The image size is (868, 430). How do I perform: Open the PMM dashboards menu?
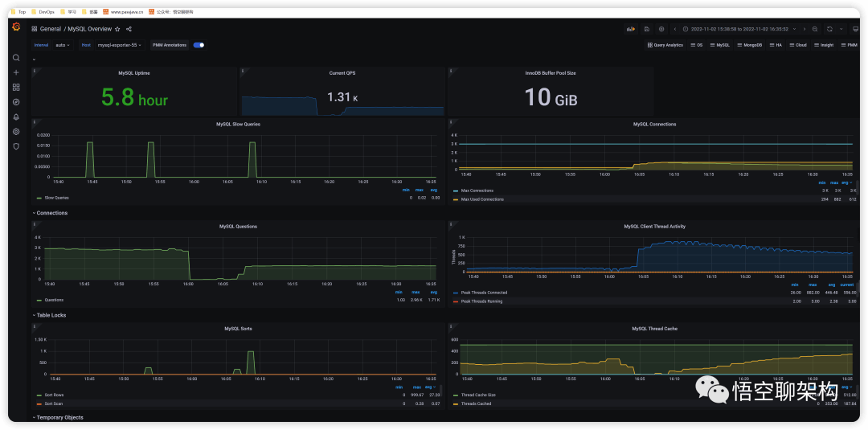click(x=849, y=45)
